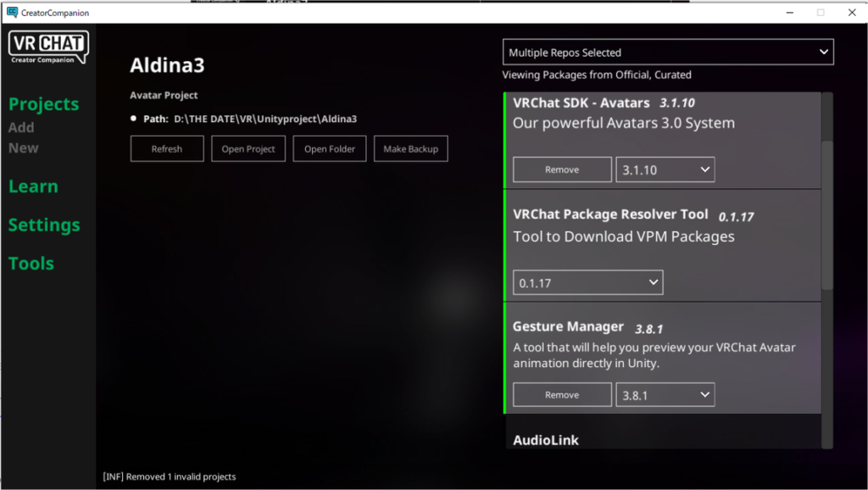This screenshot has width=868, height=490.
Task: Expand the Multiple Repos Selected dropdown
Action: pos(668,52)
